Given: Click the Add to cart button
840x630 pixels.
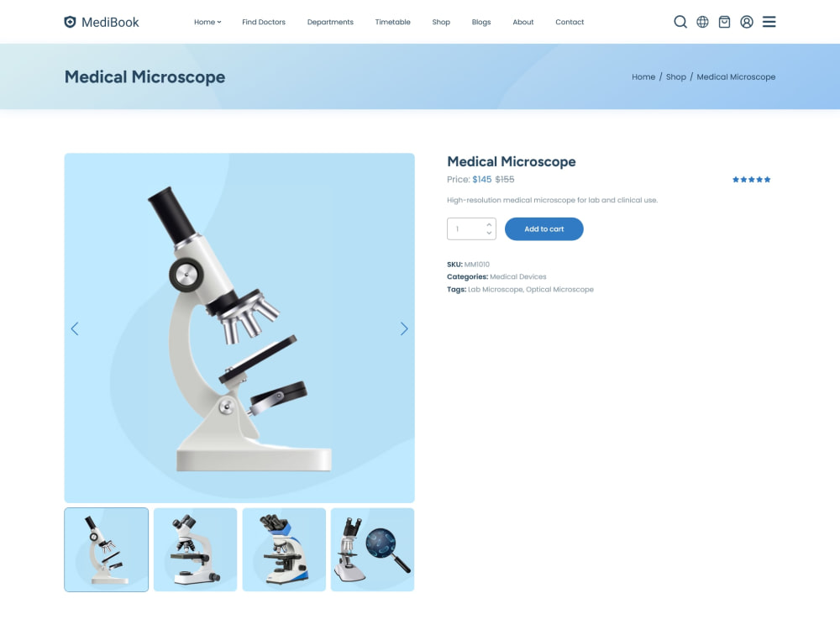Looking at the screenshot, I should click(x=543, y=228).
